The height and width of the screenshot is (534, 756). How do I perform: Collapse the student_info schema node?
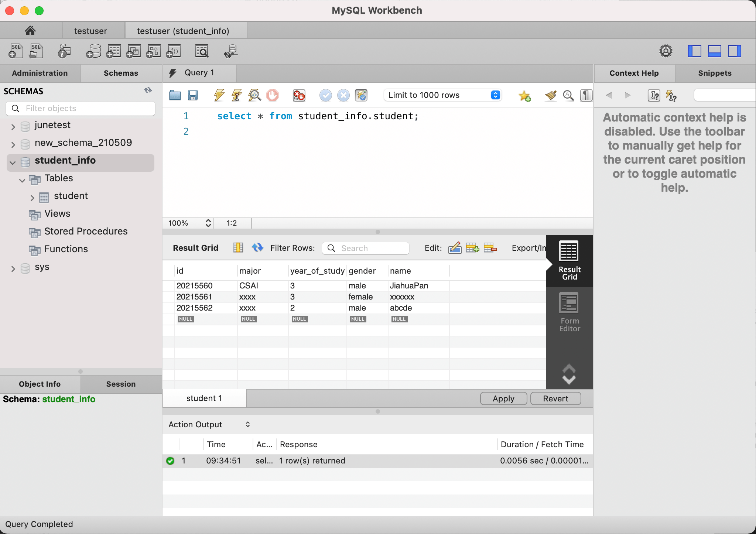[13, 162]
